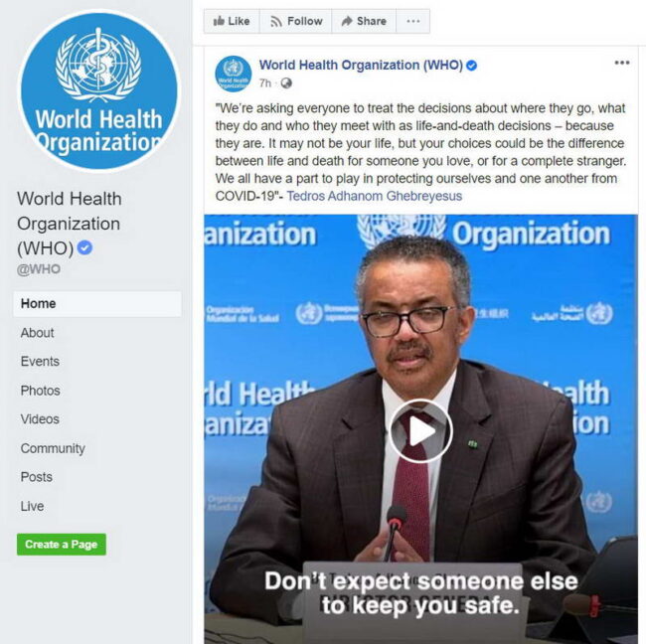646x644 pixels.
Task: Click the verified badge beside post author
Action: (472, 66)
